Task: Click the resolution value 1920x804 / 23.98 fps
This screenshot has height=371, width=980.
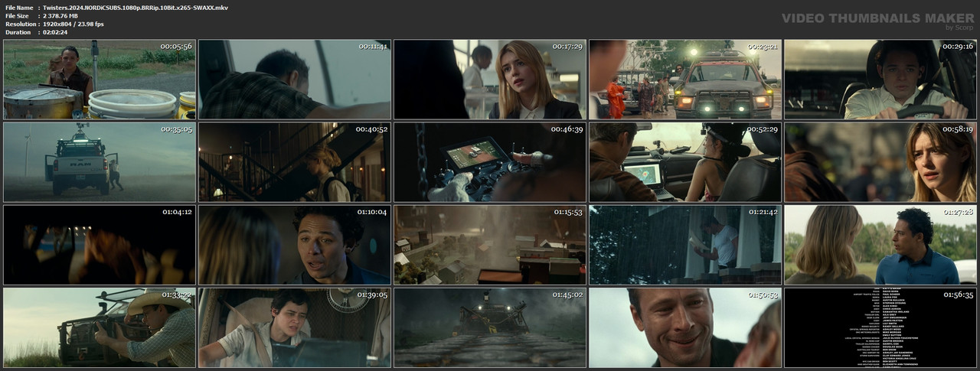Action: [x=73, y=24]
